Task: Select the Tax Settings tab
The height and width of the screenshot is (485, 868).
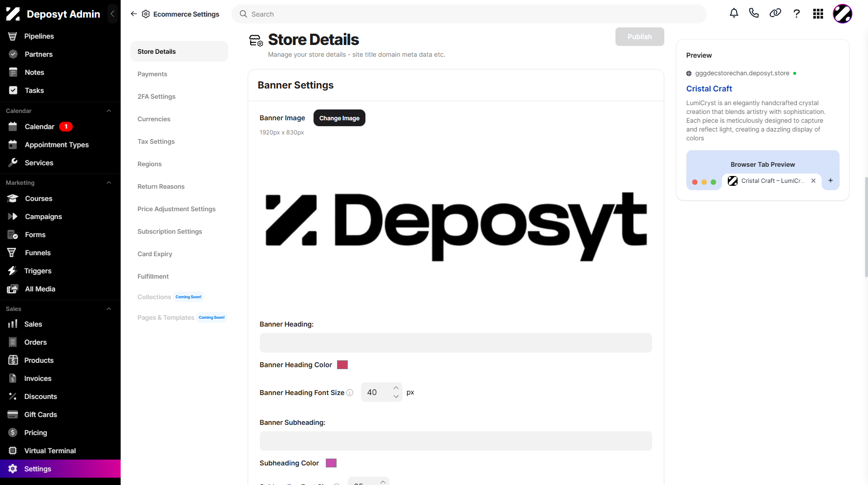Action: [x=156, y=141]
